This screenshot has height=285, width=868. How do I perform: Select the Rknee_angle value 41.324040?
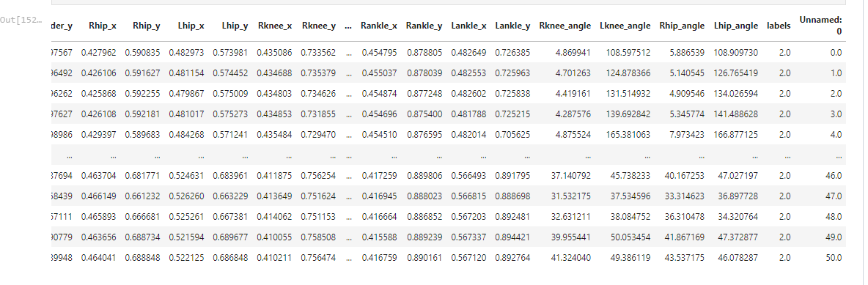pos(571,257)
